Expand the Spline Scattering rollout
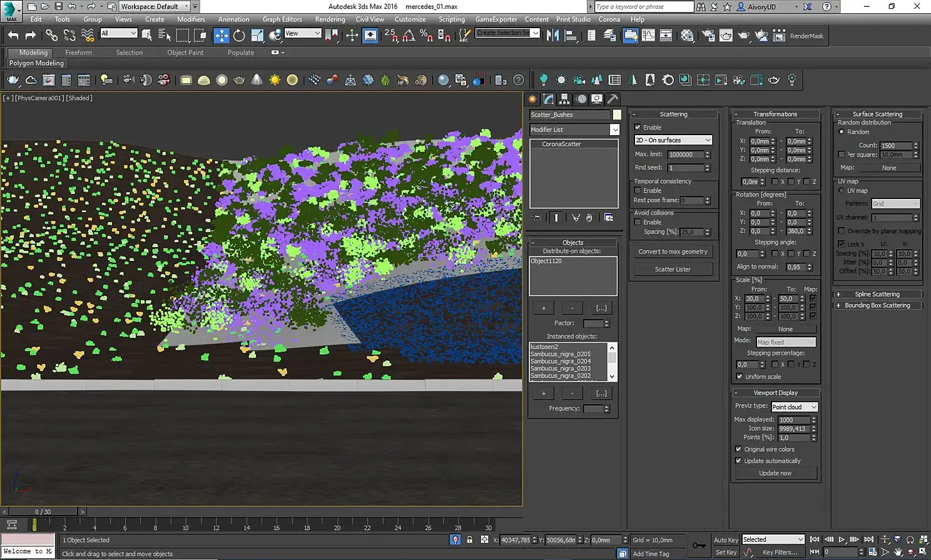Viewport: 931px width, 560px height. click(x=877, y=294)
